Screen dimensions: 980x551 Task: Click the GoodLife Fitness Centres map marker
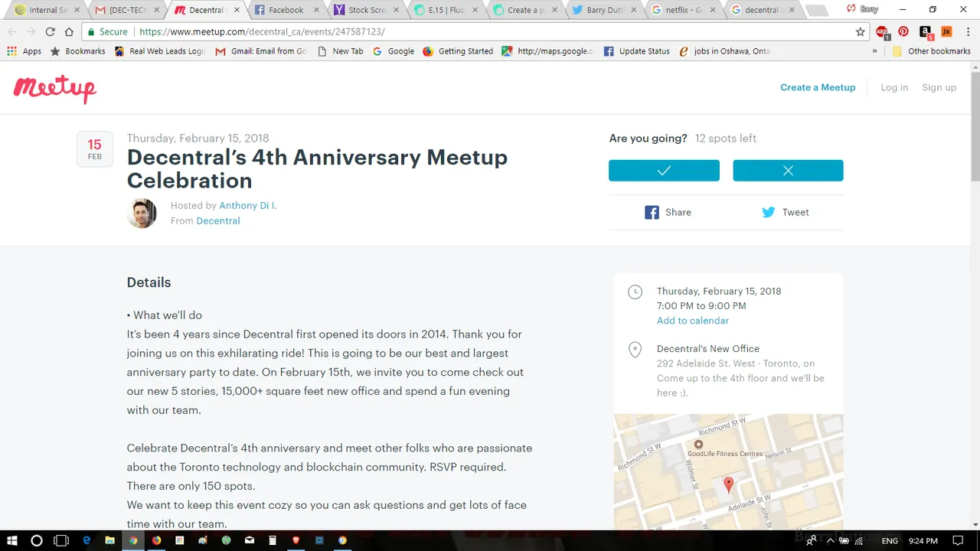coord(698,444)
